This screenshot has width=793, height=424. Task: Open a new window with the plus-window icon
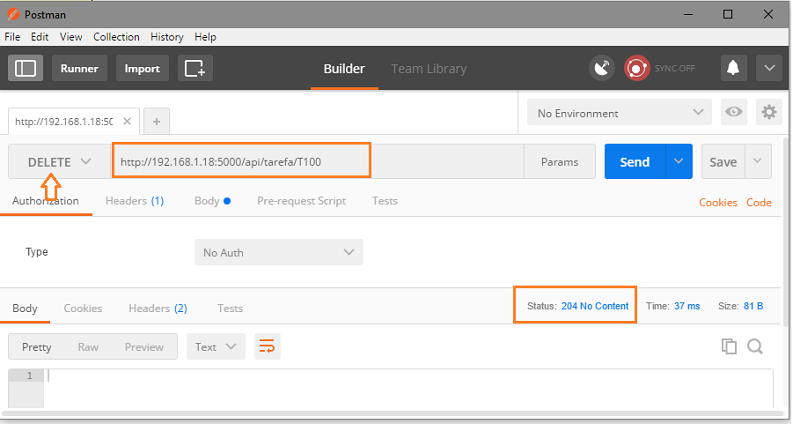195,68
